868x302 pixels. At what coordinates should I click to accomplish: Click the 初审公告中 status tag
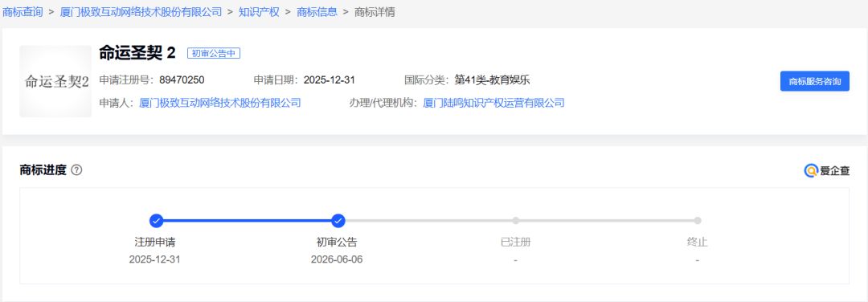point(214,53)
